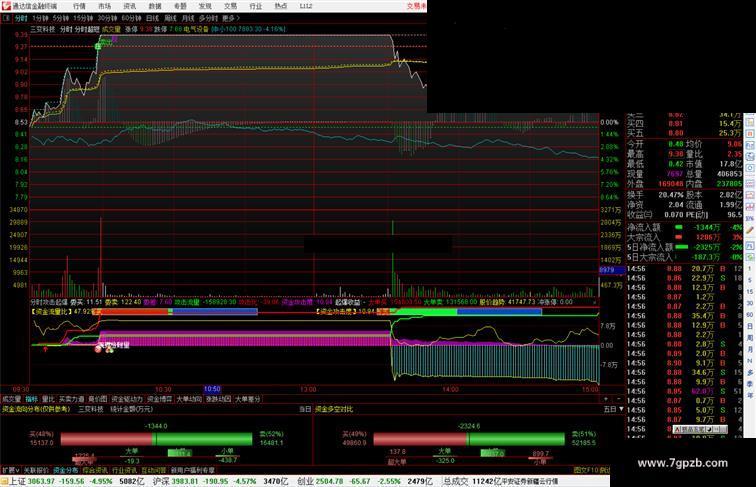Click today's green sell (52%) bar
Image resolution: width=756 pixels, height=487 pixels.
pos(203,439)
